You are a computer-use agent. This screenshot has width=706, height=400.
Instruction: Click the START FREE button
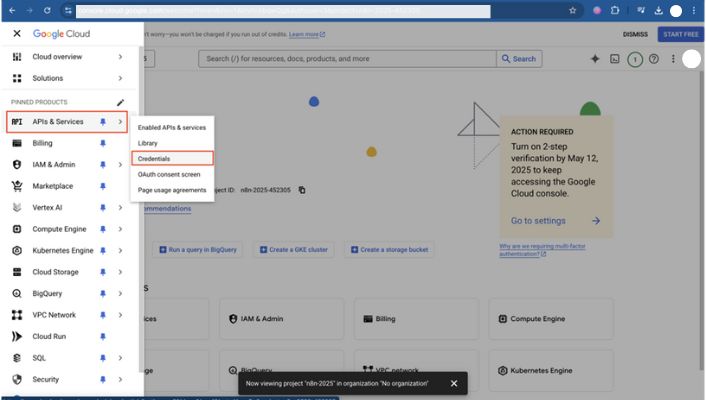(x=680, y=34)
